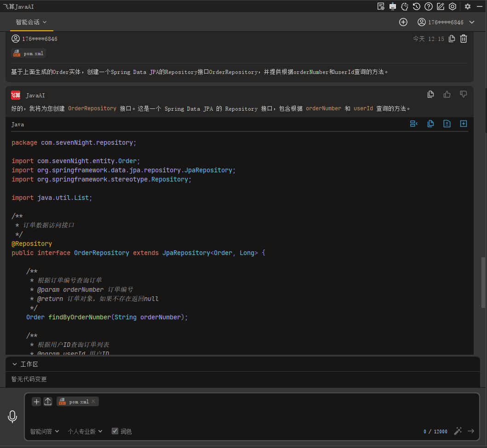Click the package com.sevenNight.repository line
Viewport: 487px width, 448px height.
74,143
